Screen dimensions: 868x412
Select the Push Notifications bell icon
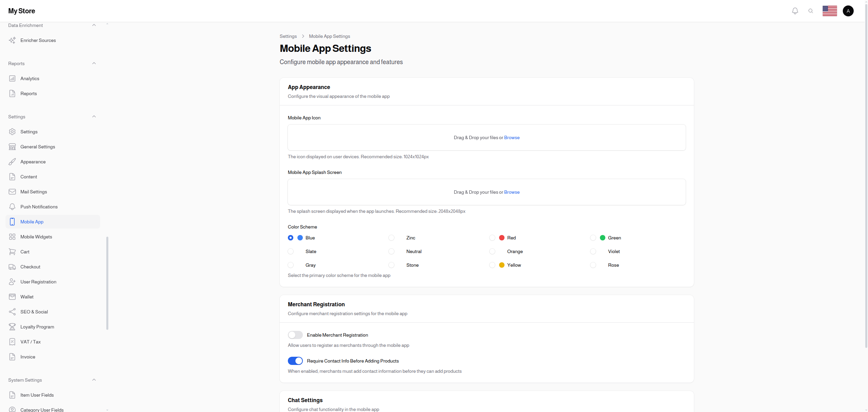12,207
